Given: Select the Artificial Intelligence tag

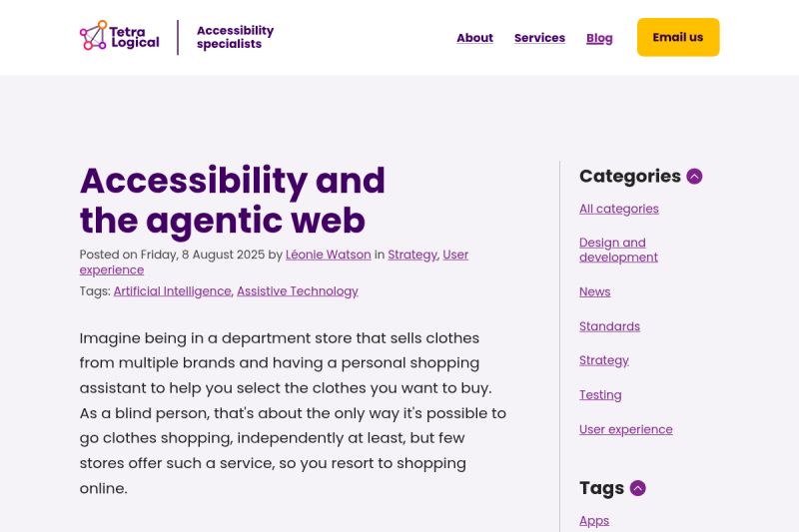Looking at the screenshot, I should (172, 291).
